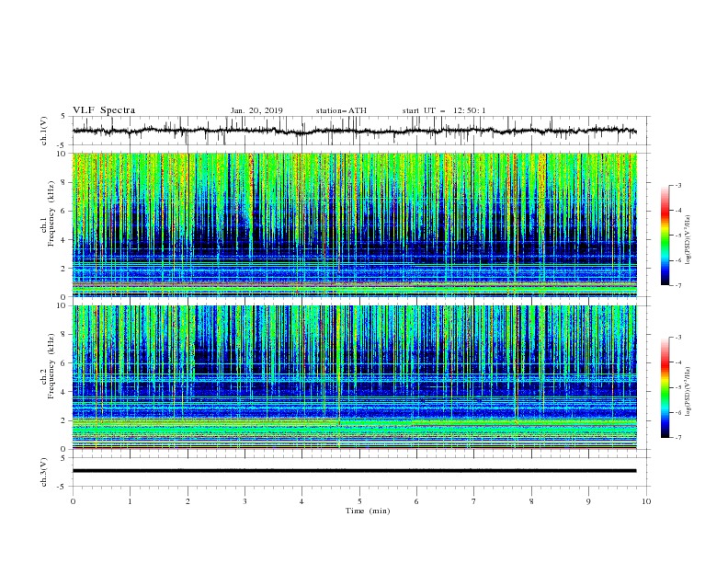728x563 pixels.
Task: Click the ch.2 frequency tick '6'
Action: coord(63,362)
